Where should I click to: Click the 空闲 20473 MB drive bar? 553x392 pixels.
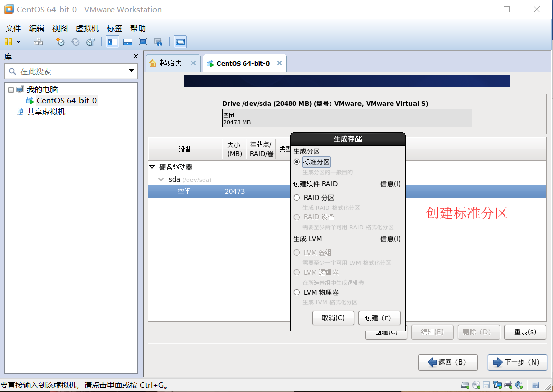[347, 118]
